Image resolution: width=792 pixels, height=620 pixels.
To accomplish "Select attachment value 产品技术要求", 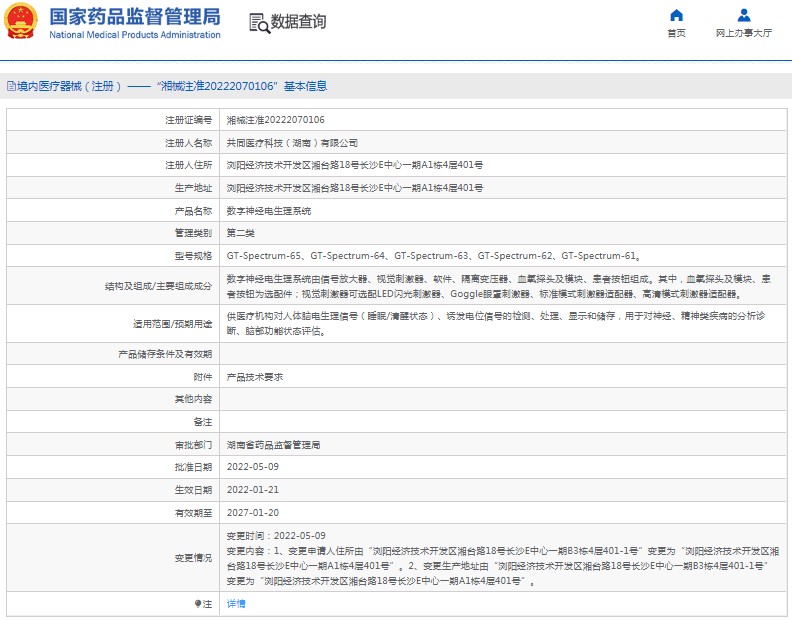I will 255,377.
